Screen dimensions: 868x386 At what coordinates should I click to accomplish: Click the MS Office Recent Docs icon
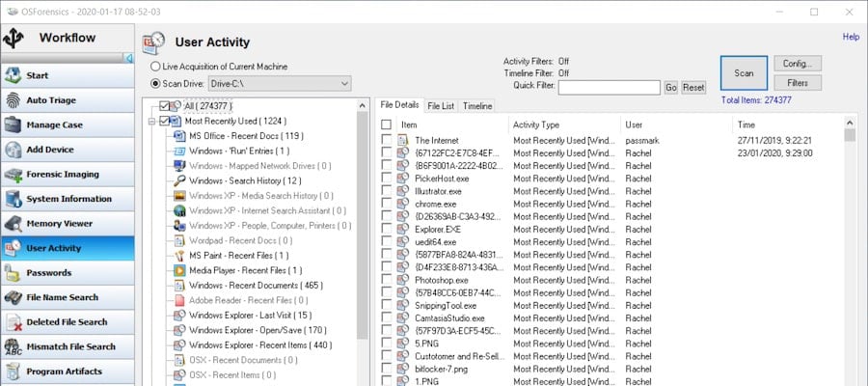[179, 136]
